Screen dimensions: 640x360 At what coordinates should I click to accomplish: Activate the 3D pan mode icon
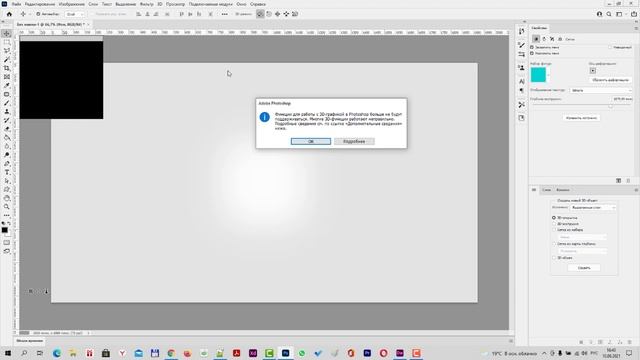click(x=278, y=14)
